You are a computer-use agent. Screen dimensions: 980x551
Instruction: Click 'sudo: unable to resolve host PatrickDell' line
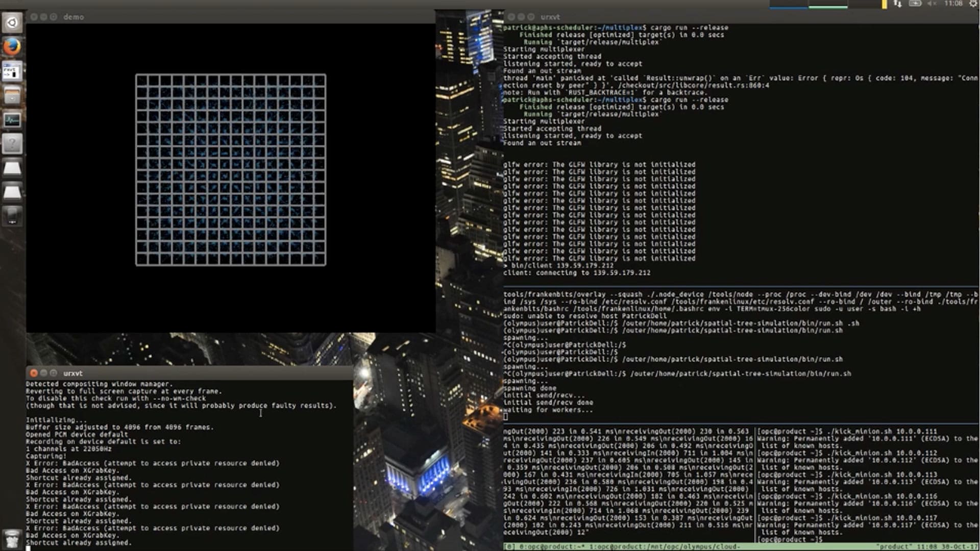[585, 316]
